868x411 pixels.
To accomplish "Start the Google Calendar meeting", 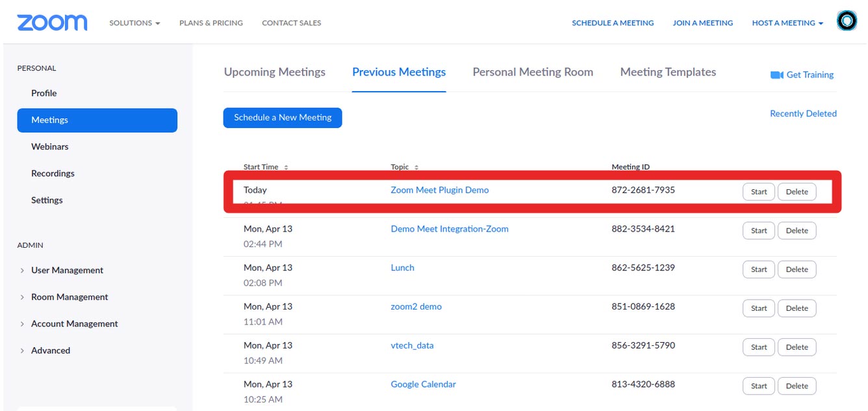I will coord(759,386).
